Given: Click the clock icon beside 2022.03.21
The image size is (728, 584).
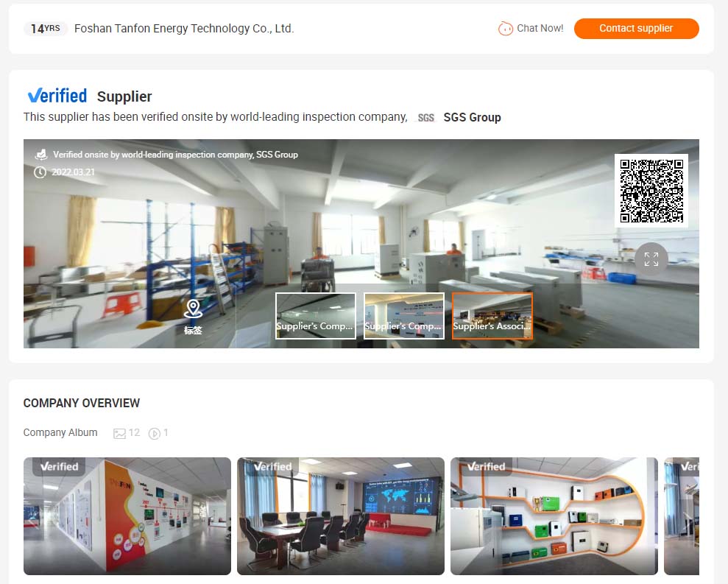Looking at the screenshot, I should [x=40, y=172].
